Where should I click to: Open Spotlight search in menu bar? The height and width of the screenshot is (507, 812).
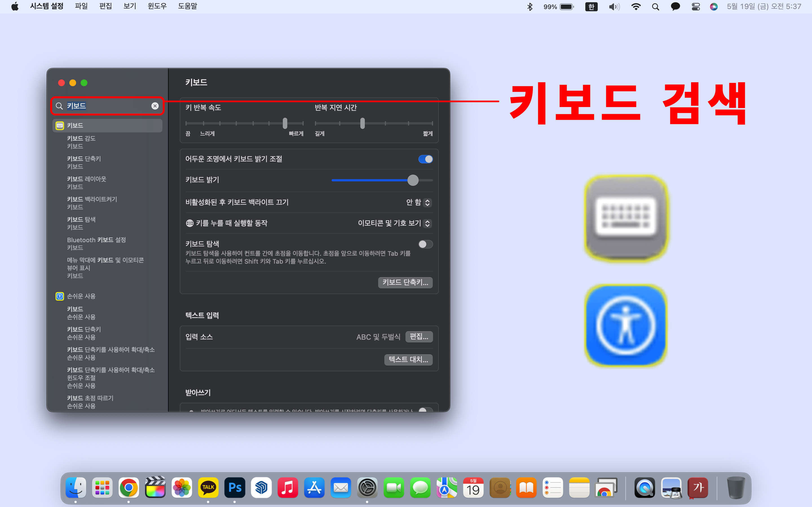pyautogui.click(x=655, y=7)
